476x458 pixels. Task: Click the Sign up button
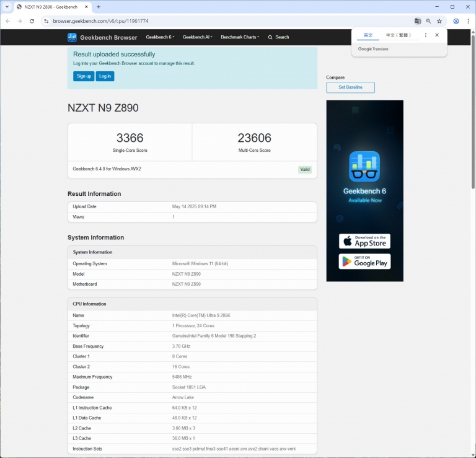pyautogui.click(x=84, y=76)
